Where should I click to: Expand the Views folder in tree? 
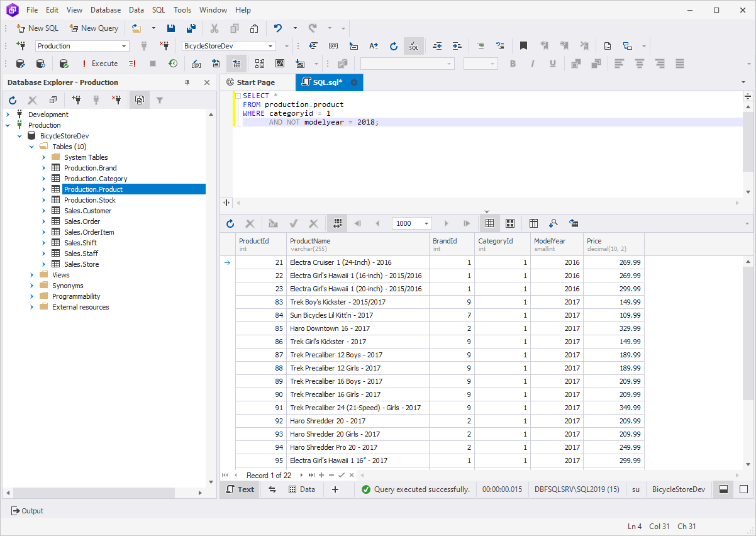click(32, 275)
